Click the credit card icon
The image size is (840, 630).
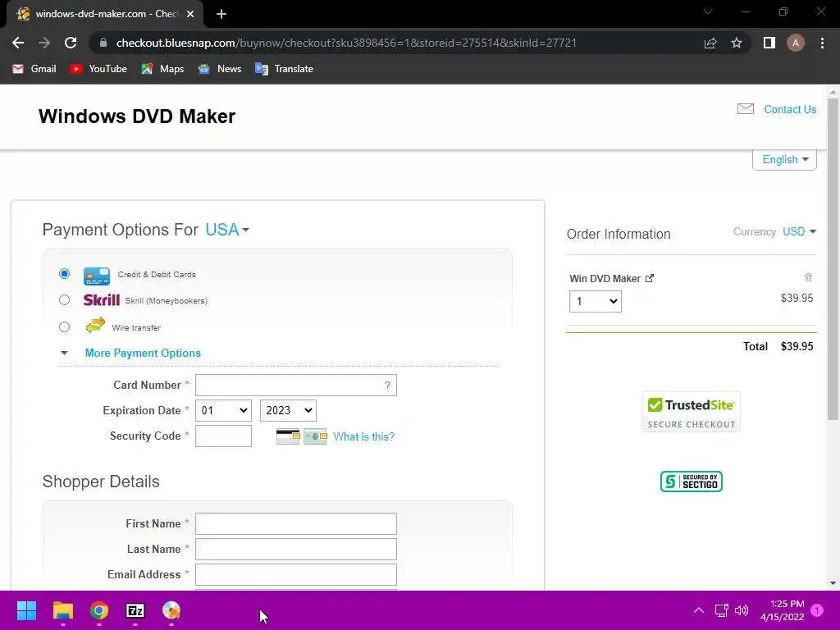(x=97, y=276)
